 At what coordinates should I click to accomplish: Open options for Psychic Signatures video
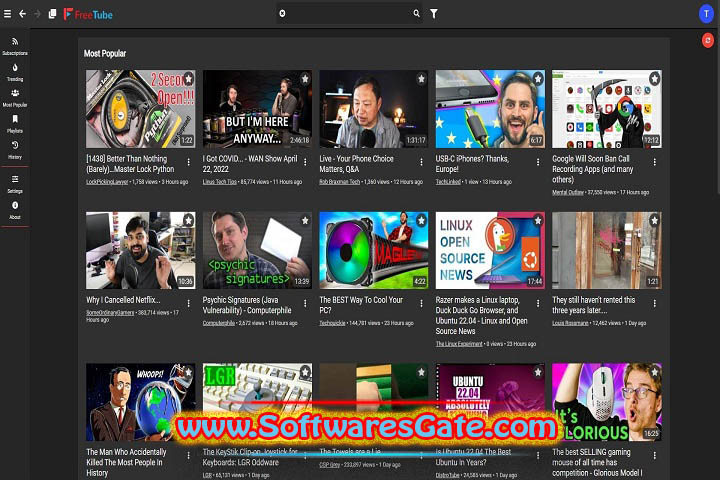click(305, 303)
